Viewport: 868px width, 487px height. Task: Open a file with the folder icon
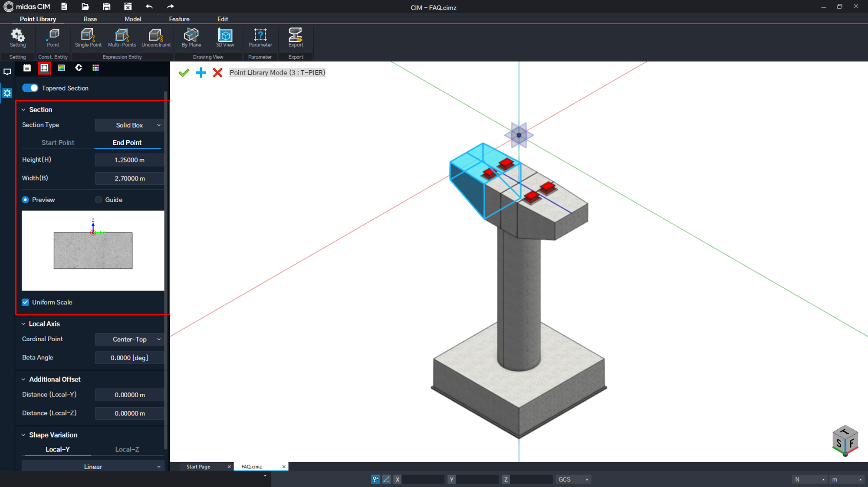pos(85,7)
